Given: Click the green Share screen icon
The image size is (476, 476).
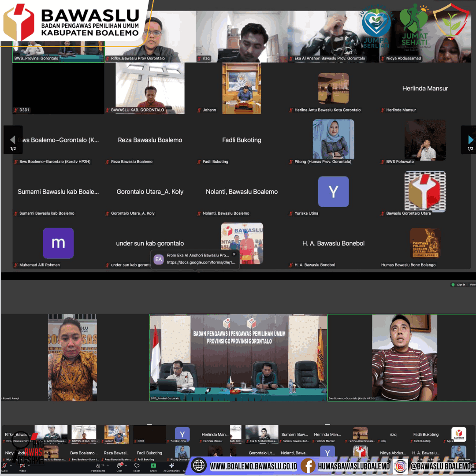Looking at the screenshot, I should [153, 465].
